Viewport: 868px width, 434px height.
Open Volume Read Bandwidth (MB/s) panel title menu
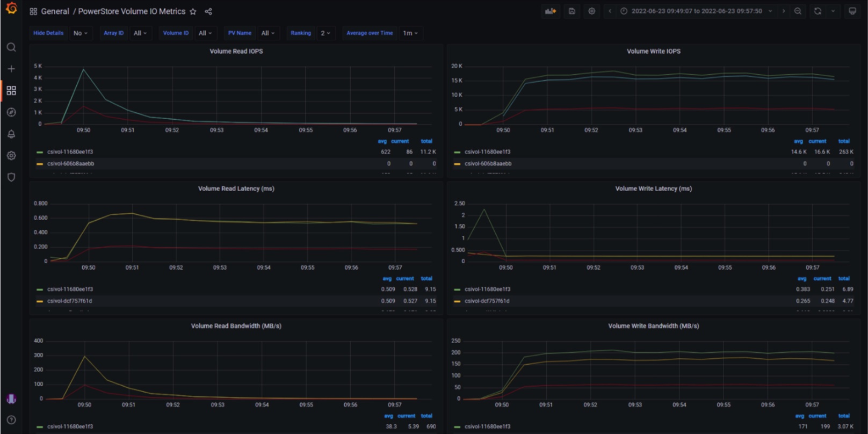click(x=236, y=326)
